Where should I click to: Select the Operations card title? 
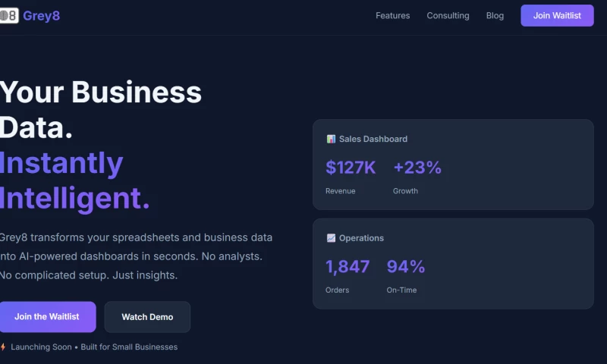click(x=361, y=238)
